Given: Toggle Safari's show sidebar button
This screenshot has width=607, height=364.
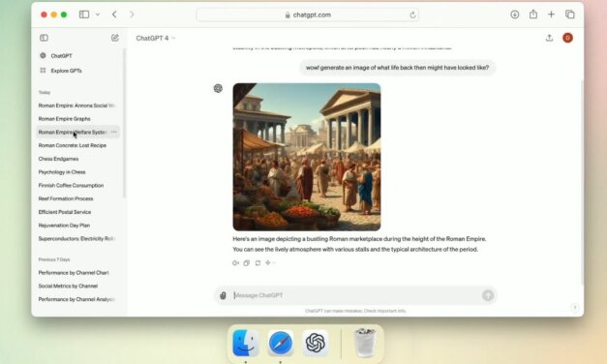Looking at the screenshot, I should [84, 15].
